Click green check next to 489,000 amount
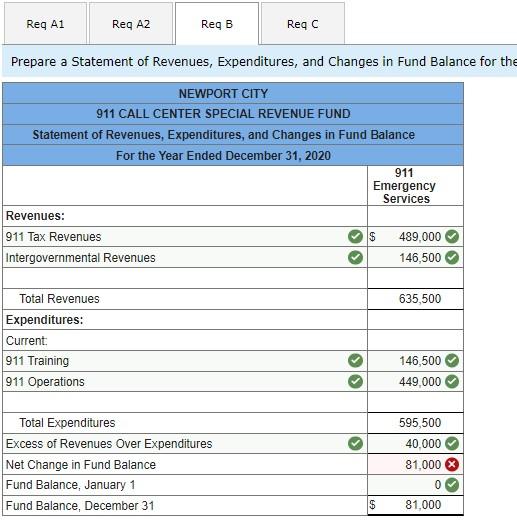517x521 pixels. pos(452,237)
